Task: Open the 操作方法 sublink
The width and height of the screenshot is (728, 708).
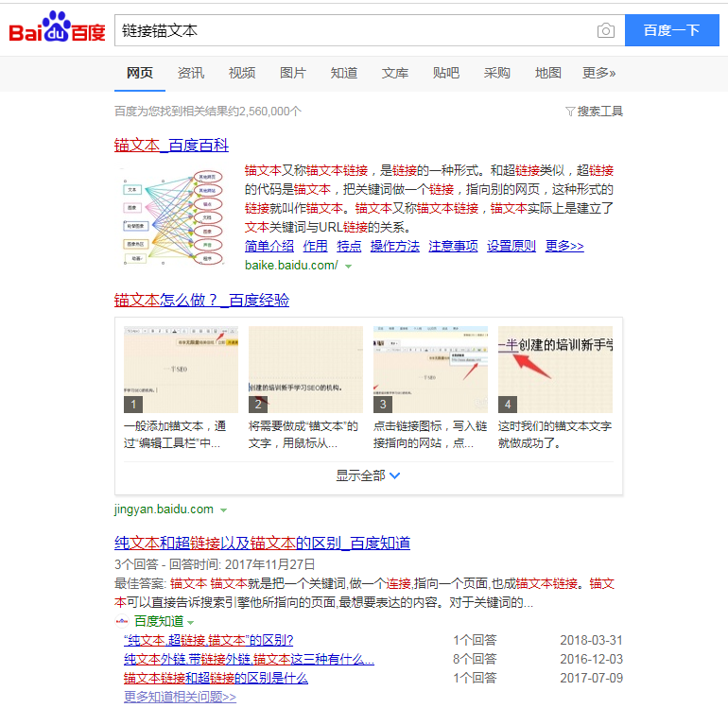Action: (395, 246)
